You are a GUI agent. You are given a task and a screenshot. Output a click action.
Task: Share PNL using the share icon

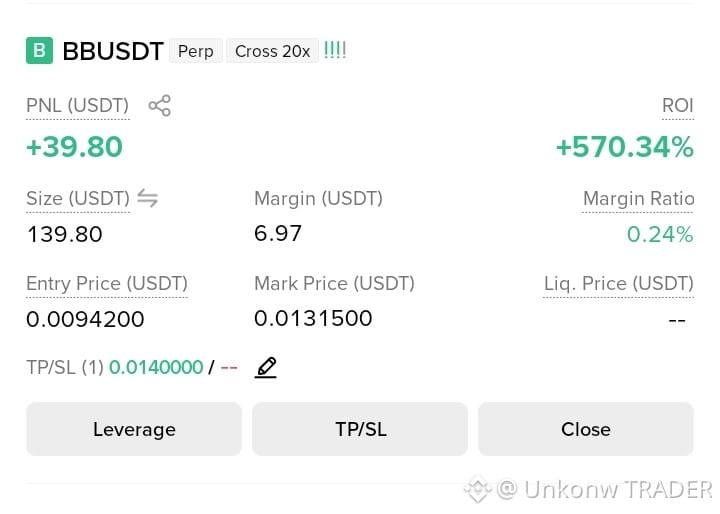click(159, 106)
